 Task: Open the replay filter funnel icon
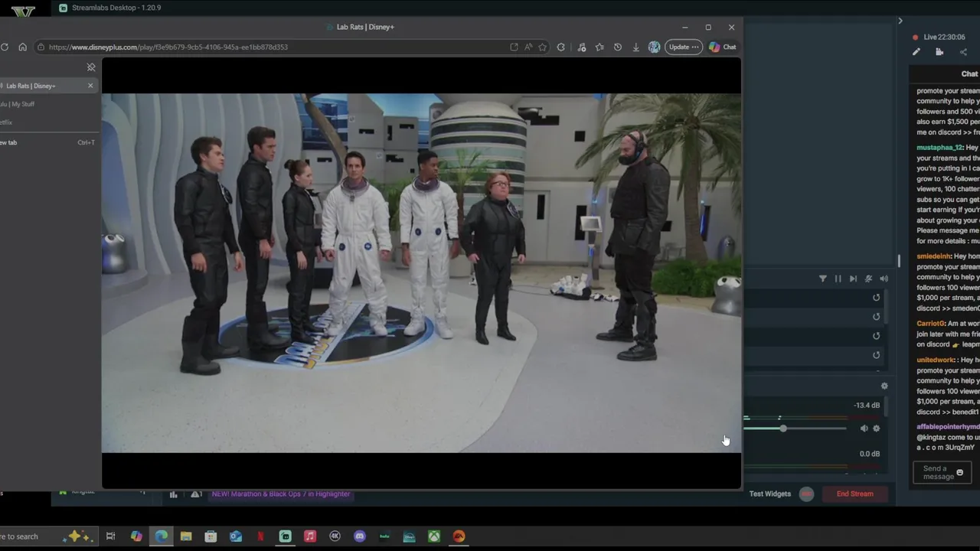(x=823, y=279)
